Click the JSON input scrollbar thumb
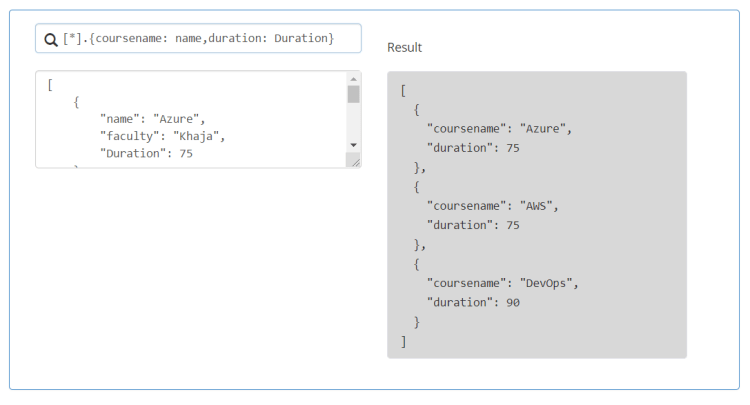Viewport: 750px width, 405px height. [353, 94]
